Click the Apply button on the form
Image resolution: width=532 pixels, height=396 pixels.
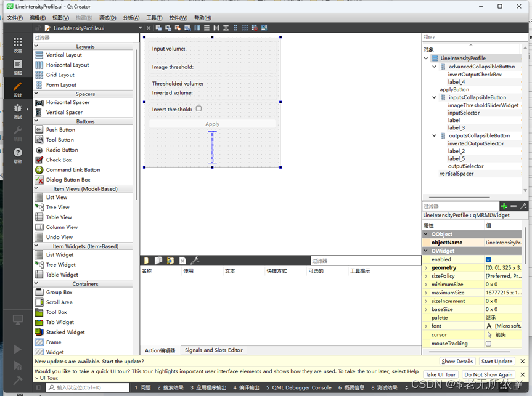pyautogui.click(x=213, y=124)
